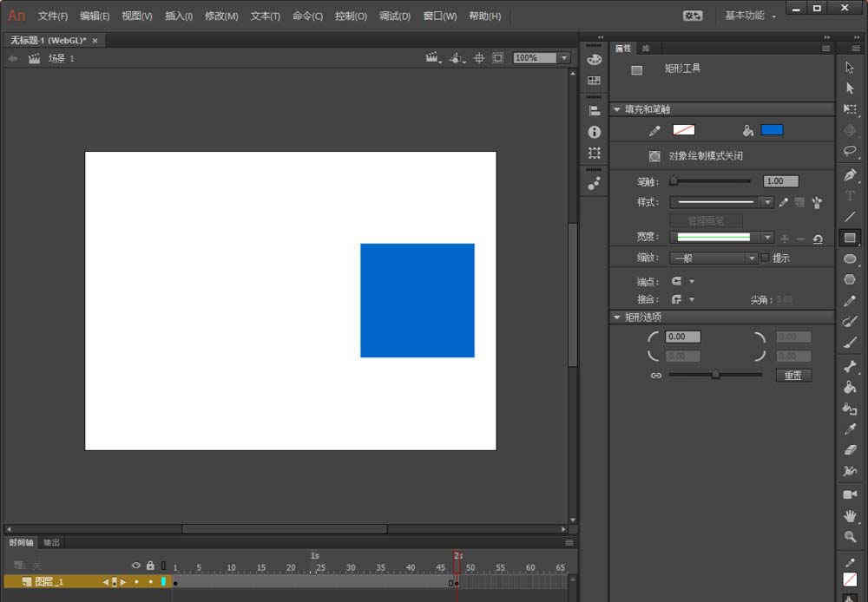868x602 pixels.
Task: Toggle show/hide all layers eye icon
Action: point(136,566)
